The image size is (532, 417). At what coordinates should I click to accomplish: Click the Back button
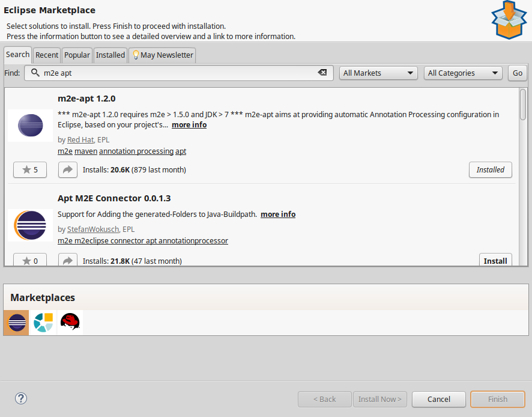coord(325,399)
